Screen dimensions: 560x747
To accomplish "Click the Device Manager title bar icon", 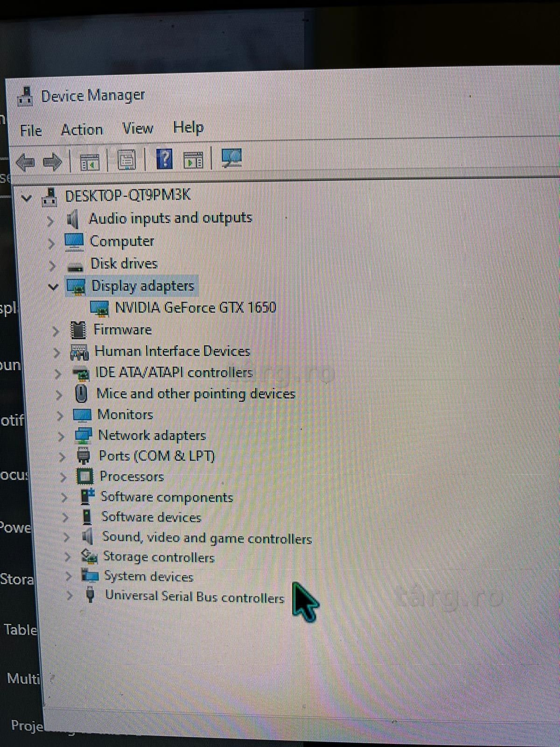I will pyautogui.click(x=25, y=97).
